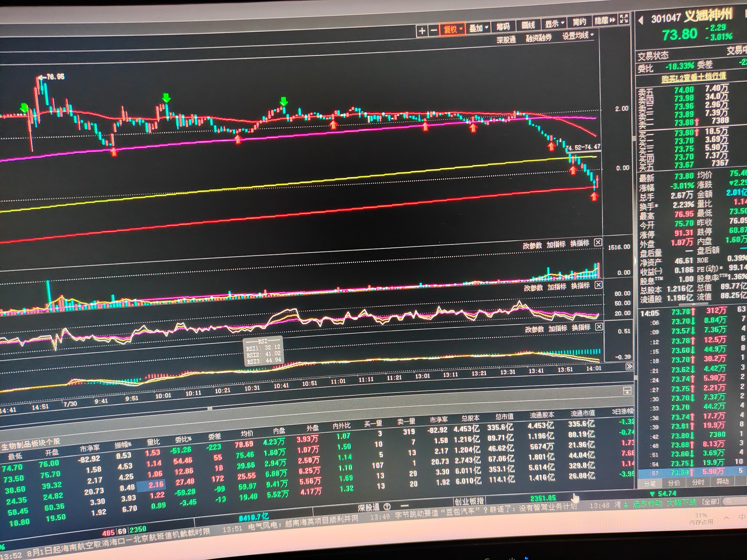The height and width of the screenshot is (560, 747).
Task: Sort table by 委比% column header
Action: (x=183, y=439)
